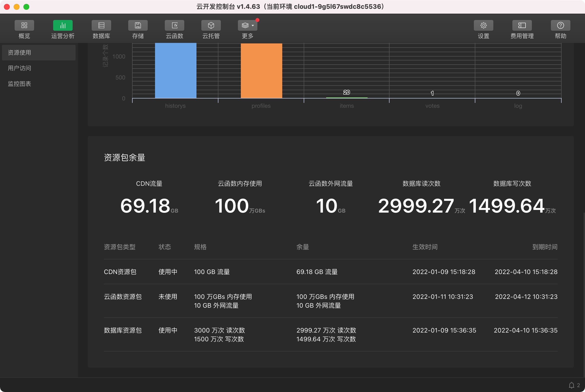The height and width of the screenshot is (392, 585).
Task: Click the 数据库资源包 table row
Action: pos(330,334)
